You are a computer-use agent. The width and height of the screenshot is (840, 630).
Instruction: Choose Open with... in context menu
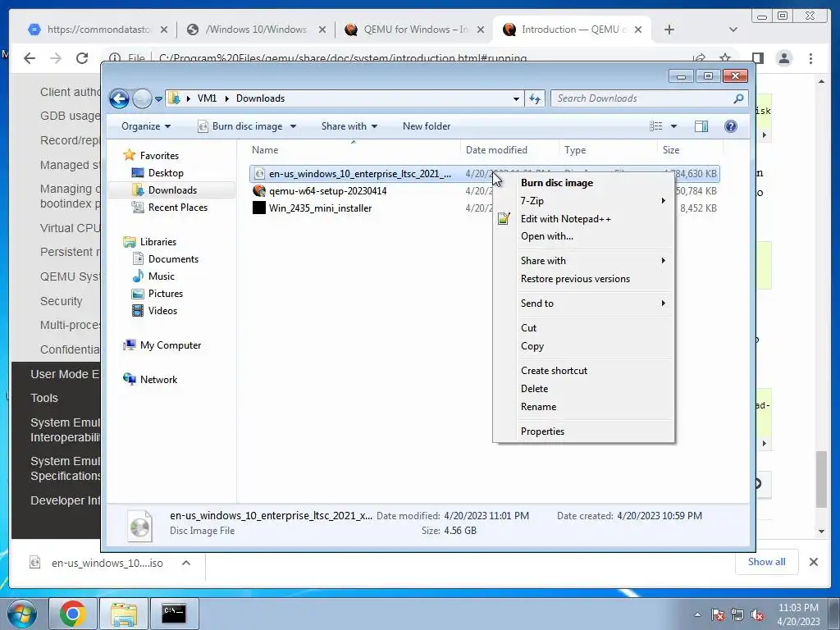[547, 236]
